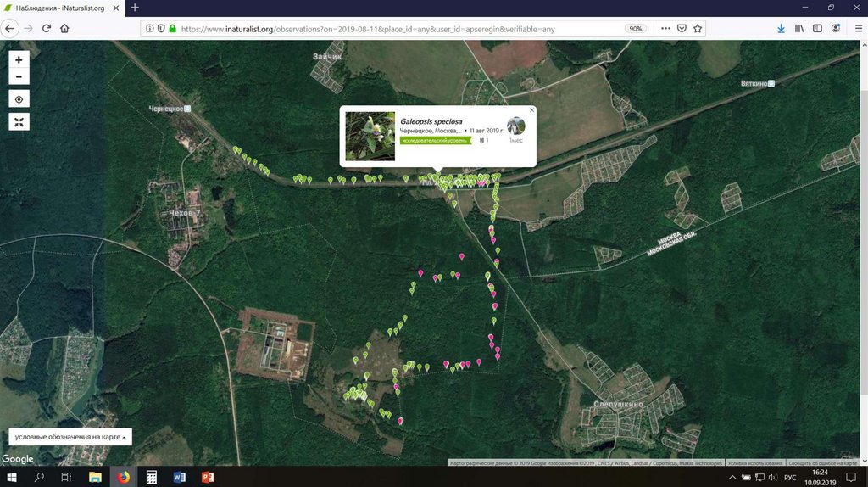
Task: Open a new browser tab
Action: (x=135, y=8)
